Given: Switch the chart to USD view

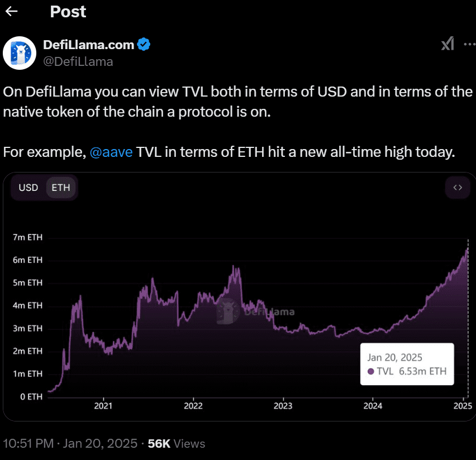Looking at the screenshot, I should point(28,188).
